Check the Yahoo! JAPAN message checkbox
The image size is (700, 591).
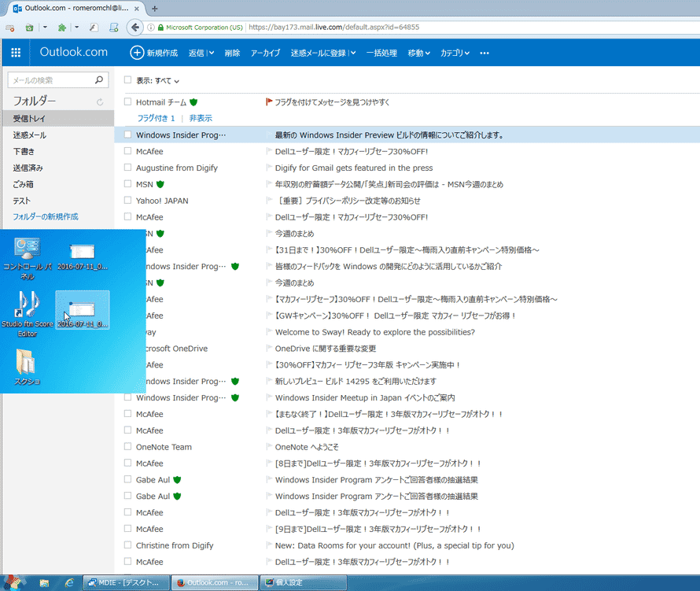coord(127,200)
